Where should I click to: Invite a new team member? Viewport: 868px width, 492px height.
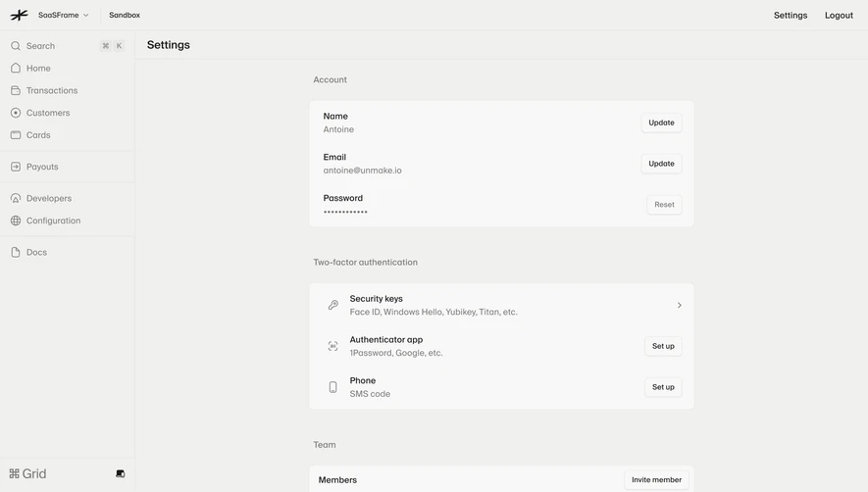(x=656, y=480)
